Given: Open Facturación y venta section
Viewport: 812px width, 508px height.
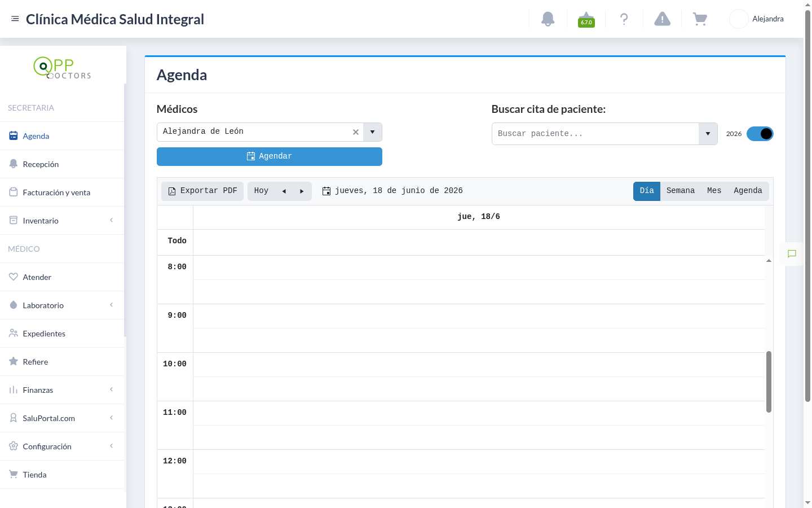Looking at the screenshot, I should pos(62,192).
